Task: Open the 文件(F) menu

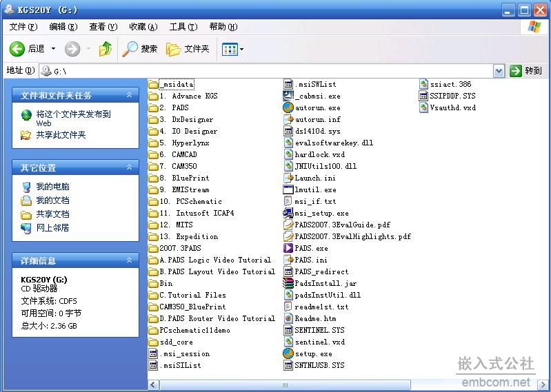Action: [x=23, y=27]
